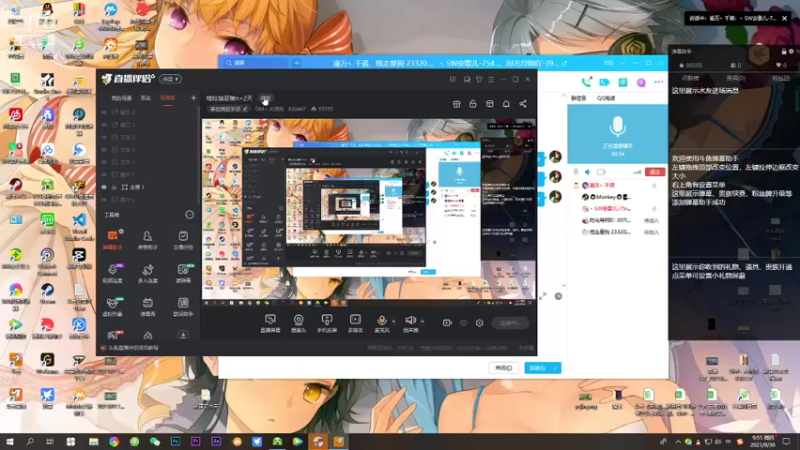
Task: Open 弹幕秀 tool in the toolbox
Action: tap(147, 307)
